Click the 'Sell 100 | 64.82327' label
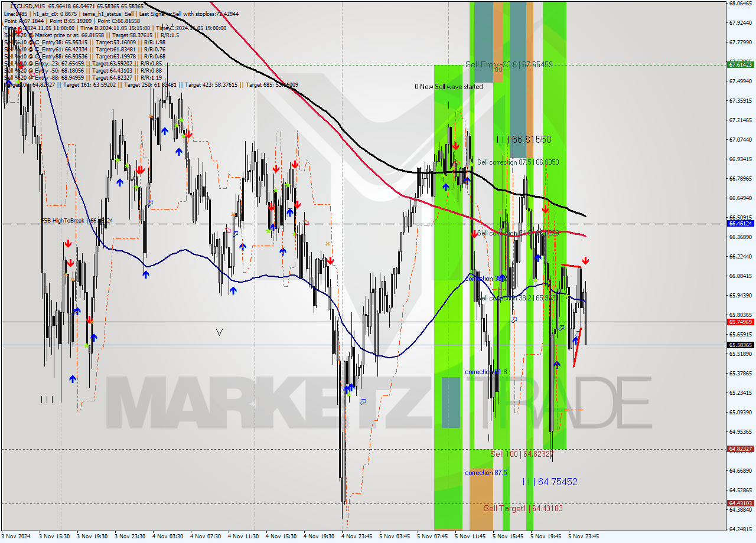 pyautogui.click(x=522, y=454)
